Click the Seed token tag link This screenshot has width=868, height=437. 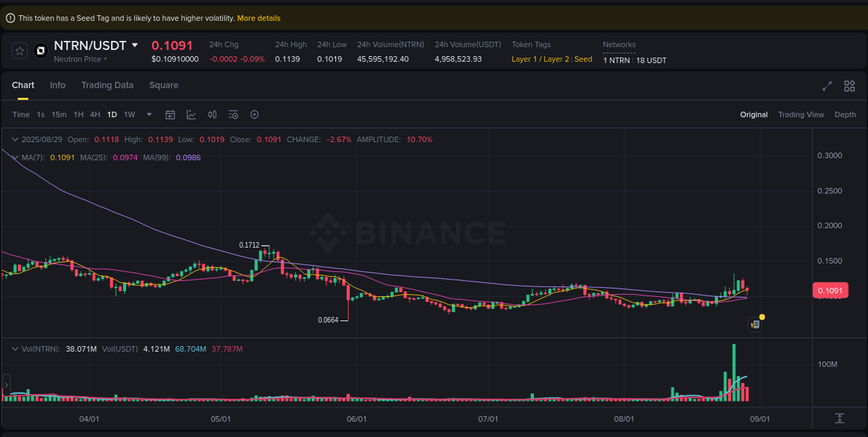click(583, 59)
